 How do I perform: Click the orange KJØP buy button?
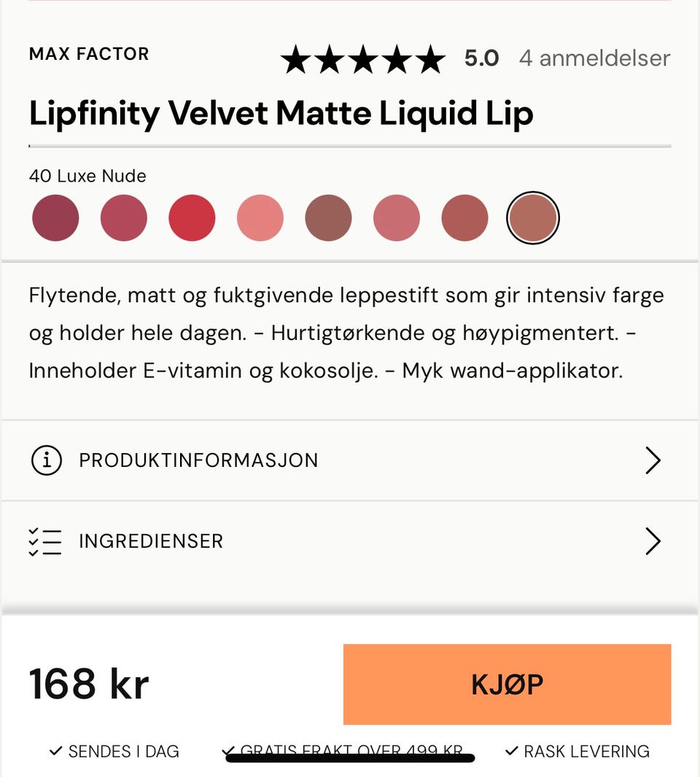pos(507,684)
